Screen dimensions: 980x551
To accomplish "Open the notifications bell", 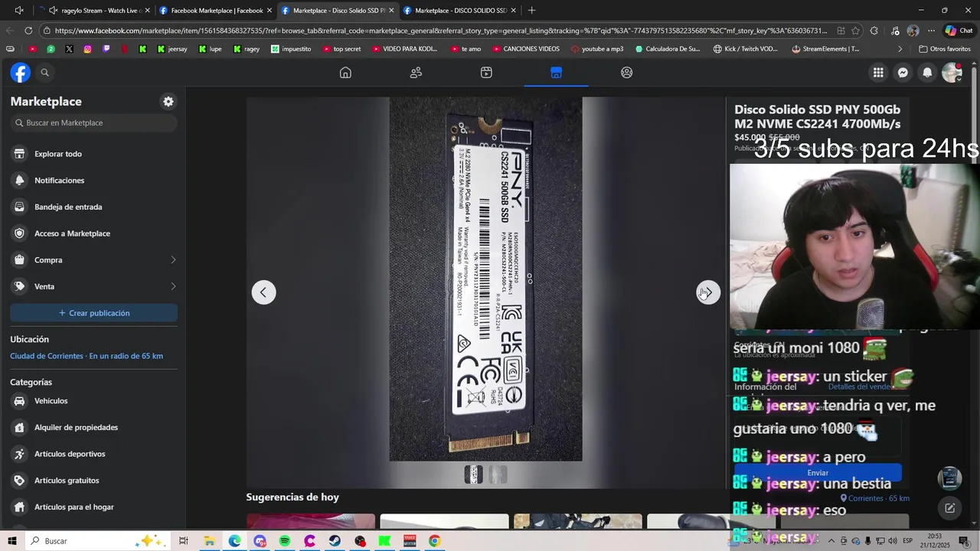I will point(927,73).
